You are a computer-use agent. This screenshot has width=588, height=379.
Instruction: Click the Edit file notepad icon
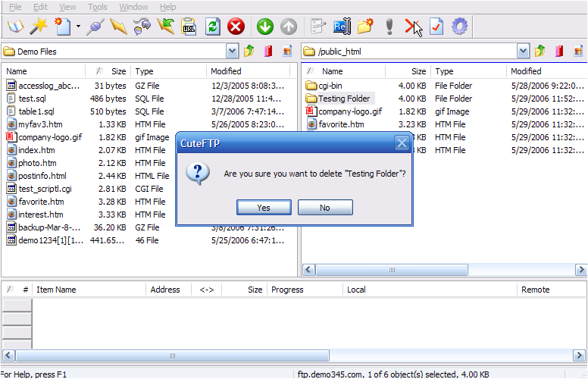319,27
